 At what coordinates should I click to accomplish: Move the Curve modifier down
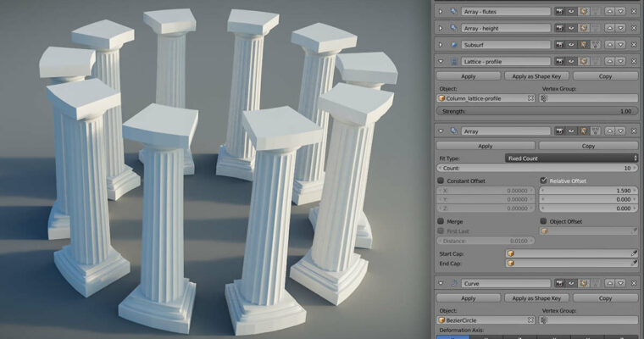click(620, 283)
